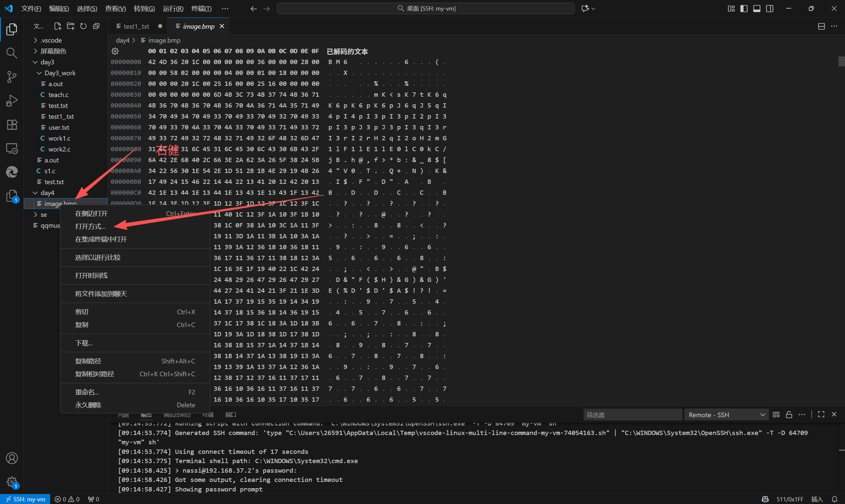Image resolution: width=845 pixels, height=504 pixels.
Task: Open the Extensions view
Action: click(12, 125)
